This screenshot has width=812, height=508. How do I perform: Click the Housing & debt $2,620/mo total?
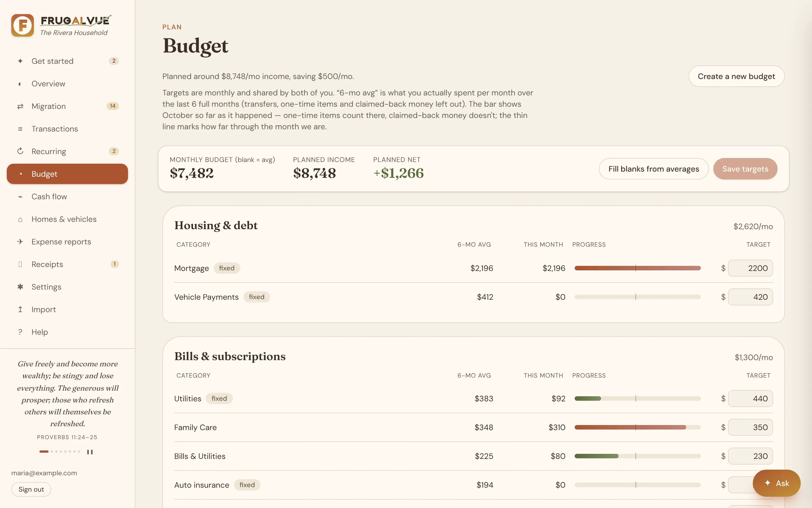click(x=753, y=226)
